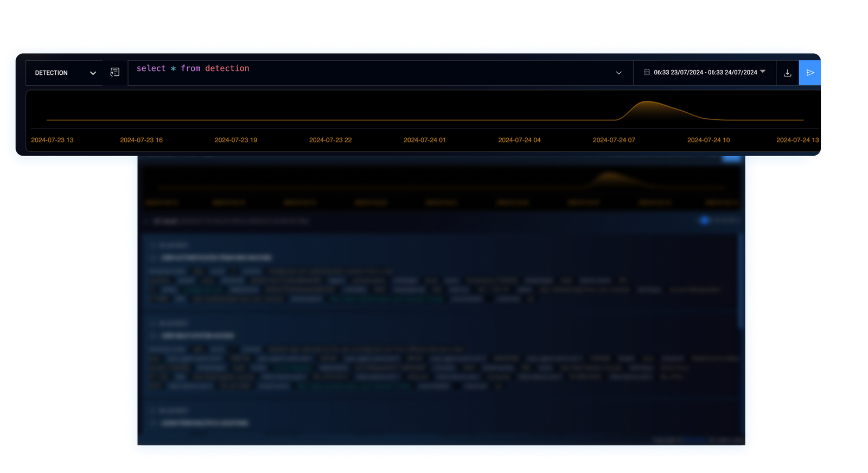Click the results panel vertical scrollbar
The image size is (868, 473).
coord(739,282)
